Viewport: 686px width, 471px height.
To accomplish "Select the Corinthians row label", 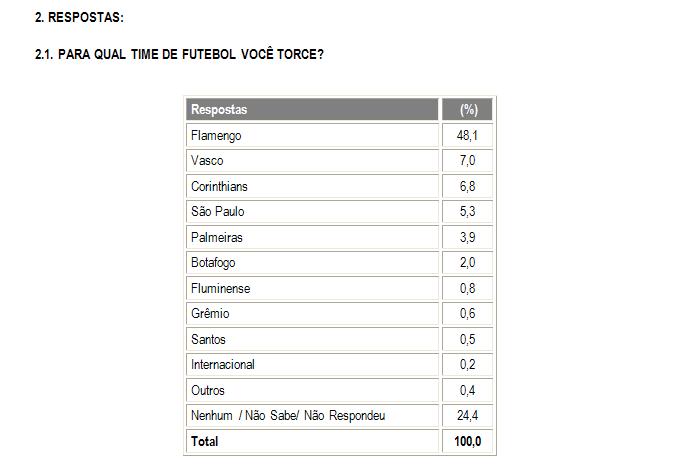I will click(x=219, y=186).
